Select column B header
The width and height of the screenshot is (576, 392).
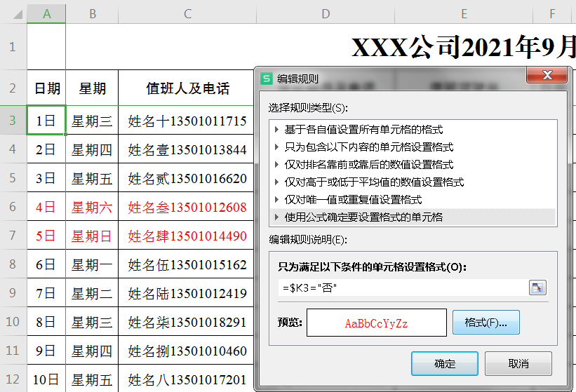coord(92,14)
